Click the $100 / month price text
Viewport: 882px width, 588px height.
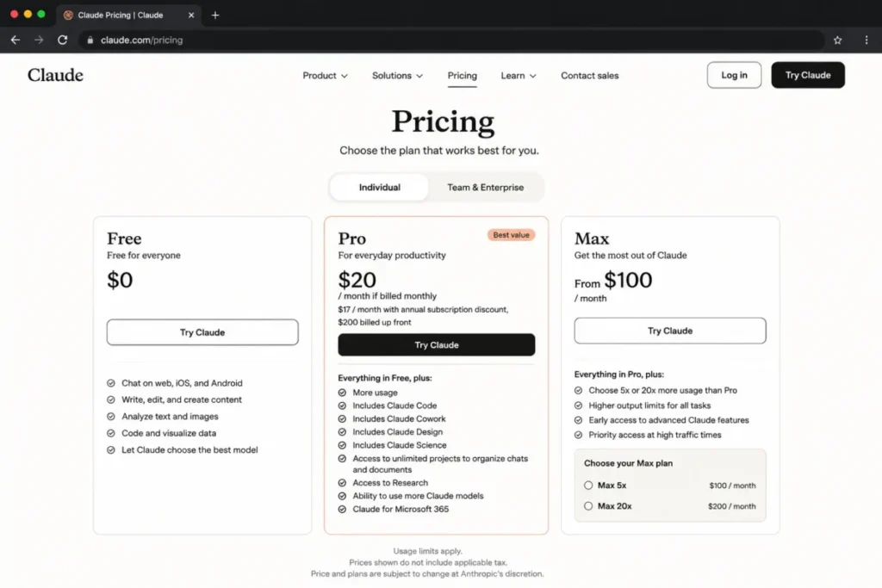(x=732, y=486)
